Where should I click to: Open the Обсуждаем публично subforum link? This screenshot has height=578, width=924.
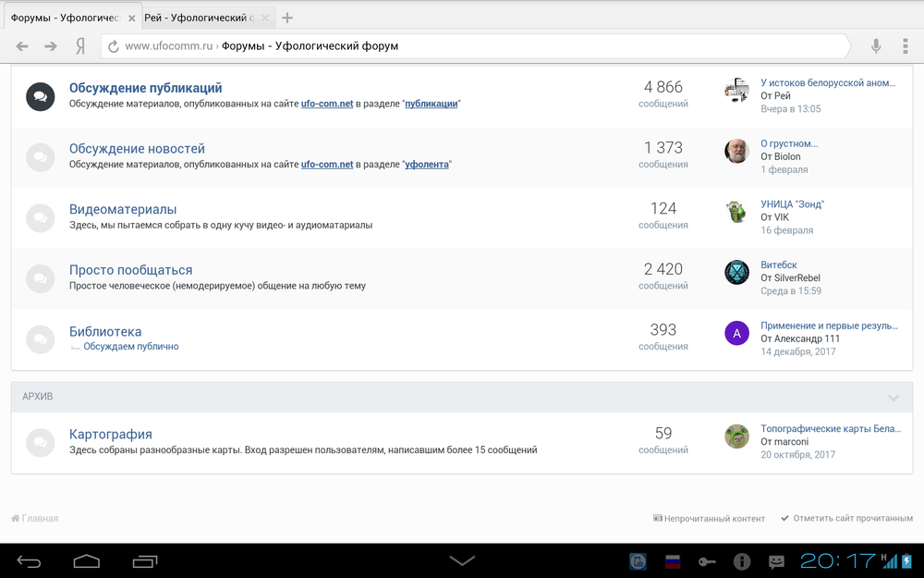[130, 347]
